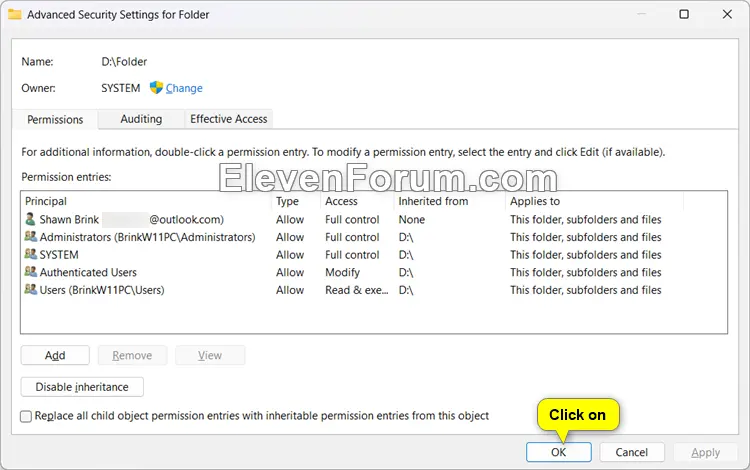Click the Add button

click(55, 355)
